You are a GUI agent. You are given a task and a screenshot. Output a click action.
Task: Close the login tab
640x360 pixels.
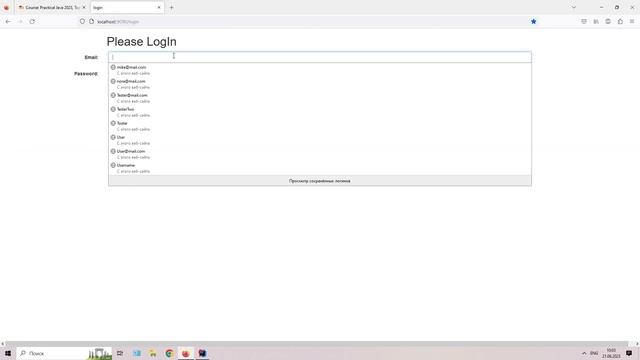tap(159, 7)
